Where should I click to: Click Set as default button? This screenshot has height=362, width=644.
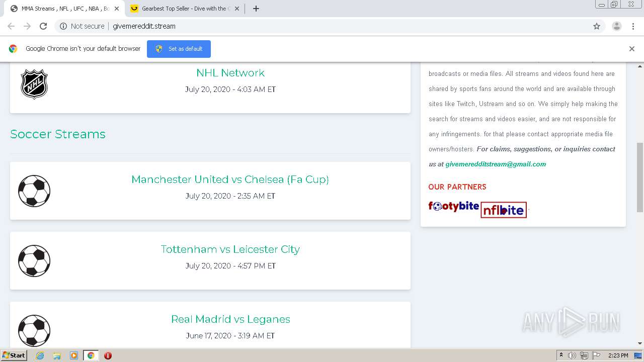pos(179,49)
